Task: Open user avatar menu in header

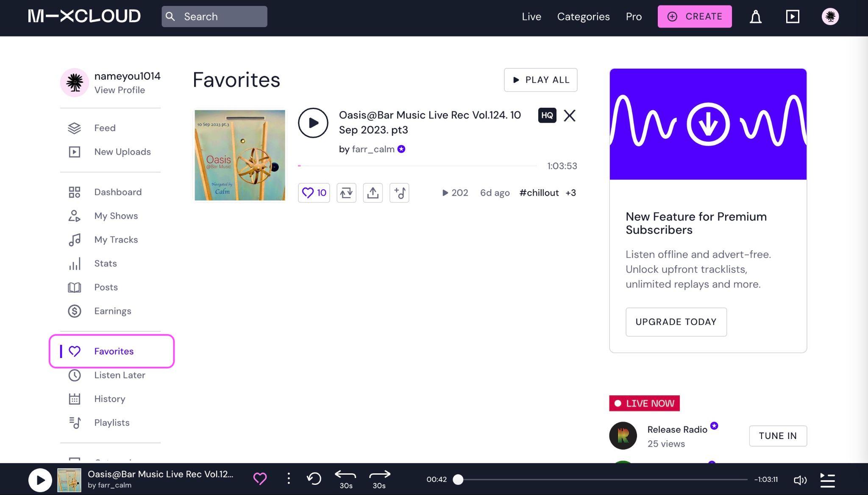Action: [830, 17]
